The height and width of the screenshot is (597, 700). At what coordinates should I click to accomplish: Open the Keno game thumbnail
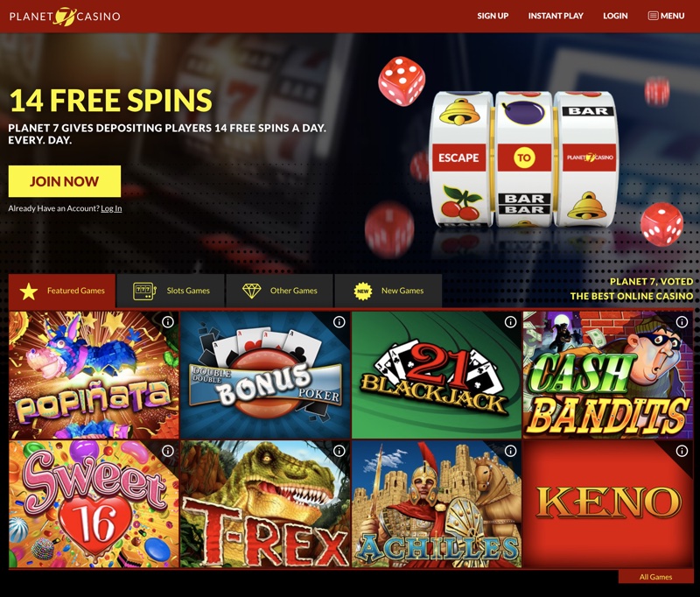coord(608,504)
